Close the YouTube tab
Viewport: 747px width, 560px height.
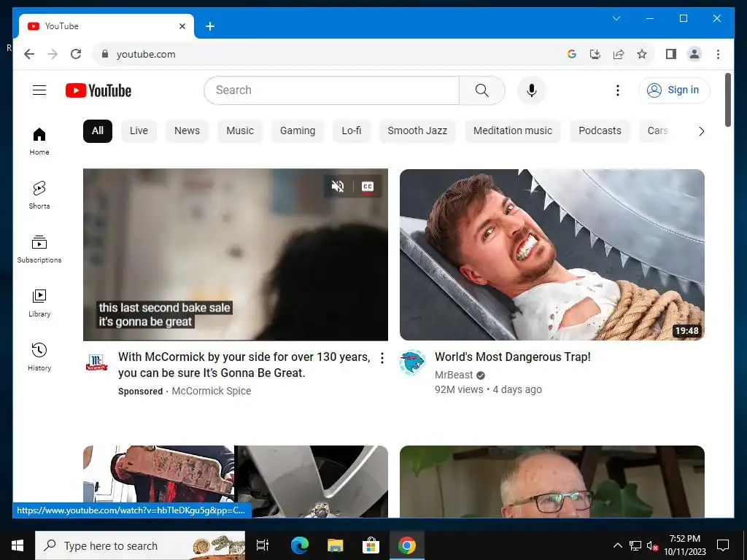click(182, 27)
